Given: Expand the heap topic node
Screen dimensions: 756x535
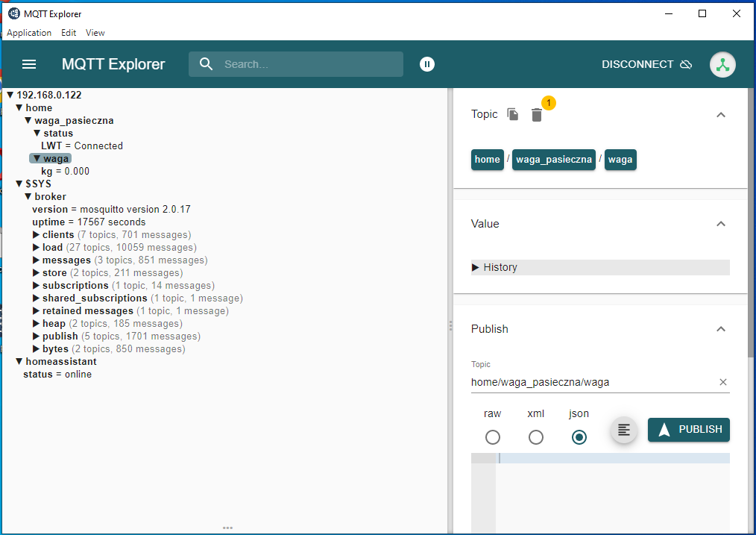Looking at the screenshot, I should 37,324.
